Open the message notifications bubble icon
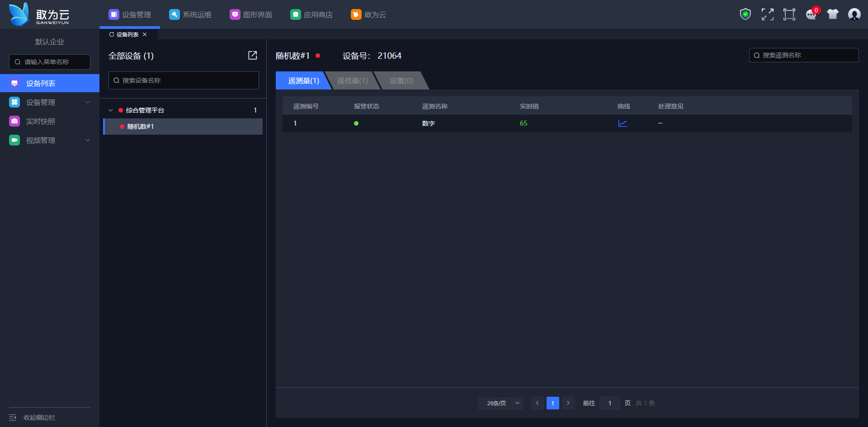The height and width of the screenshot is (427, 868). point(811,14)
